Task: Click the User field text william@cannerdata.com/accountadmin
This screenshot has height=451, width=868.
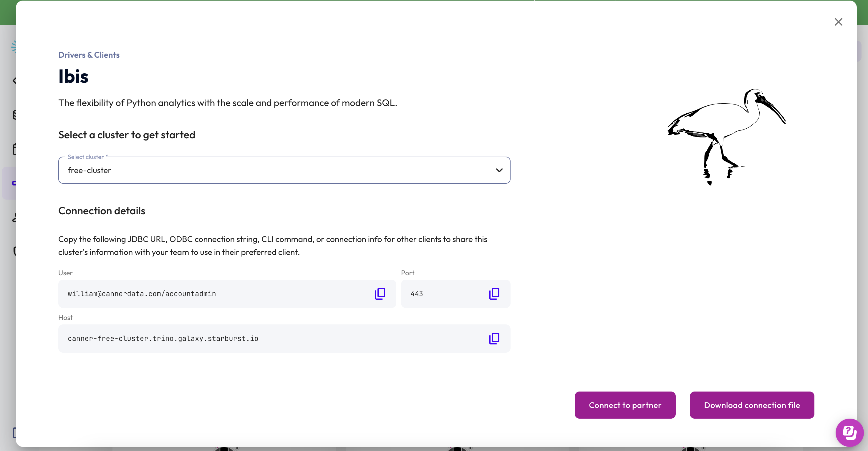Action: tap(142, 294)
